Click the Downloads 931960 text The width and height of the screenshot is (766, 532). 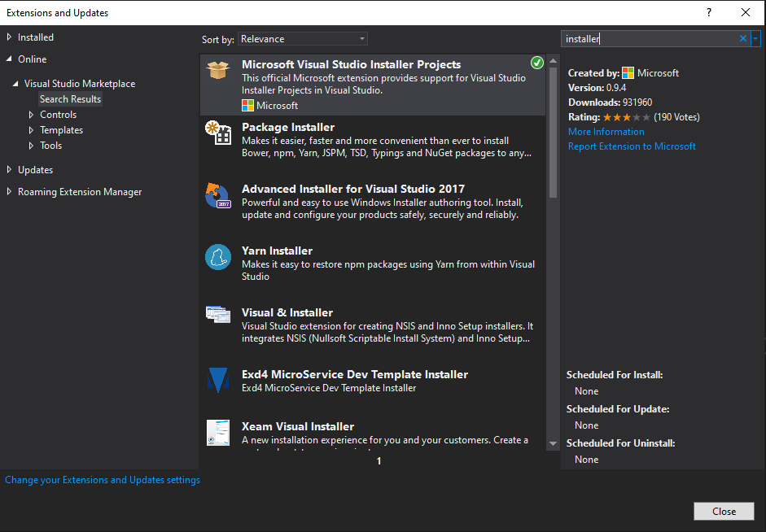[x=611, y=102]
